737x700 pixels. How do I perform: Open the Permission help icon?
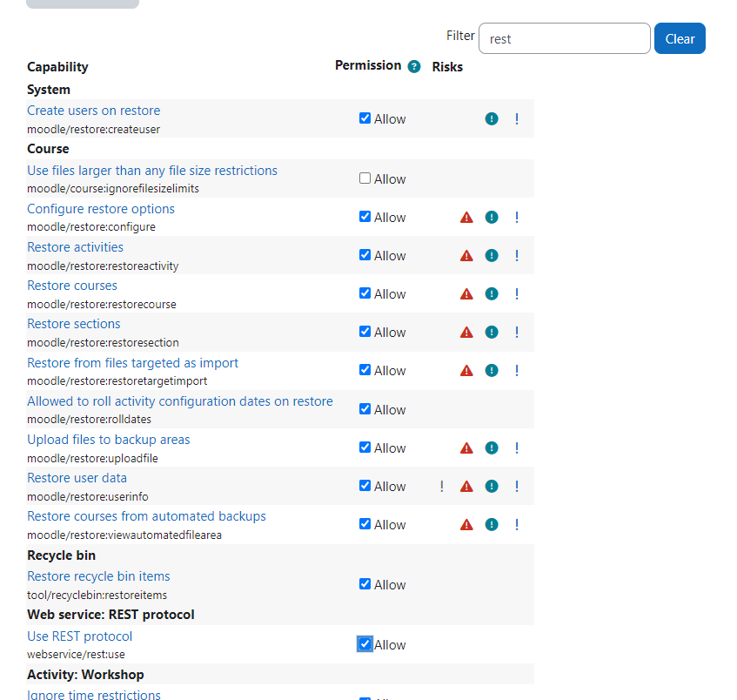(x=413, y=67)
